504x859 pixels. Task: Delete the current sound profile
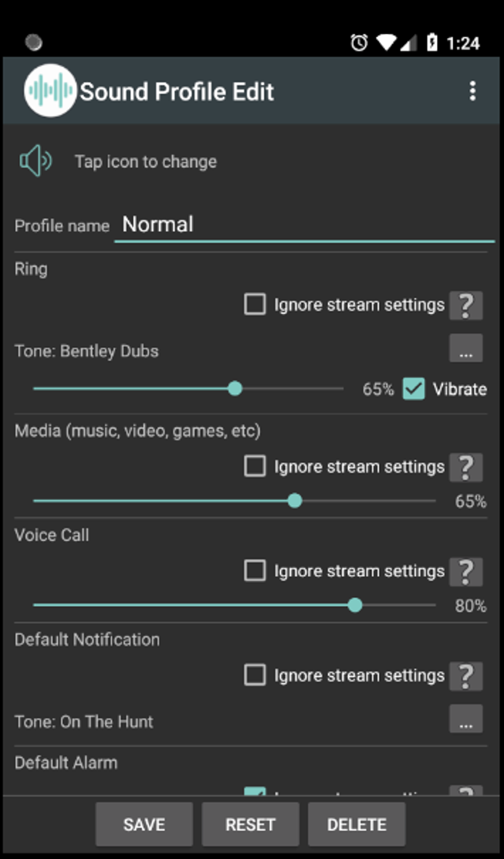click(x=357, y=824)
